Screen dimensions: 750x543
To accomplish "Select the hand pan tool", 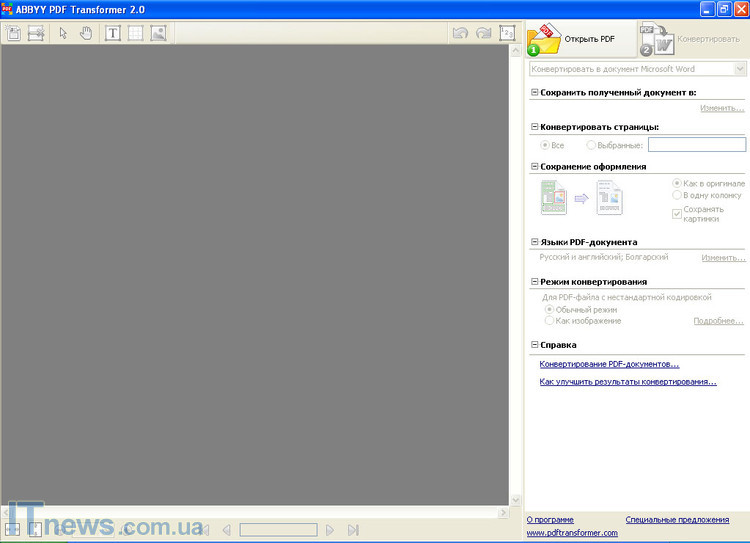I will pos(86,33).
